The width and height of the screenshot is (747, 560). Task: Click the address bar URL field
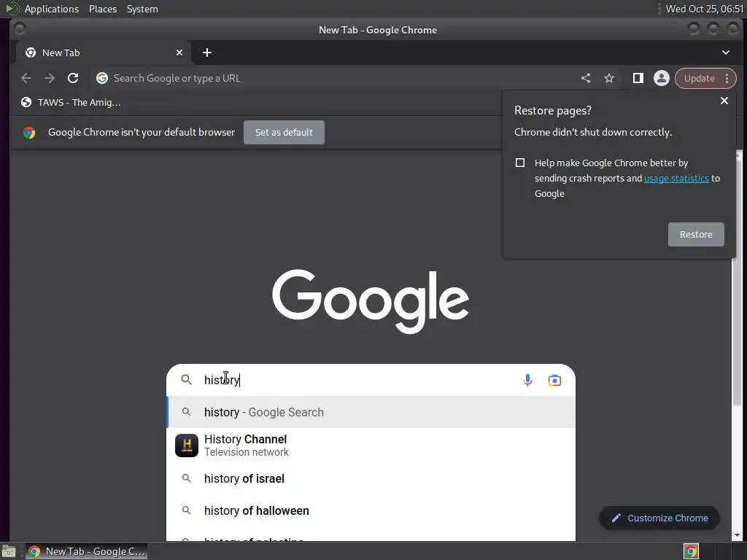[333, 78]
